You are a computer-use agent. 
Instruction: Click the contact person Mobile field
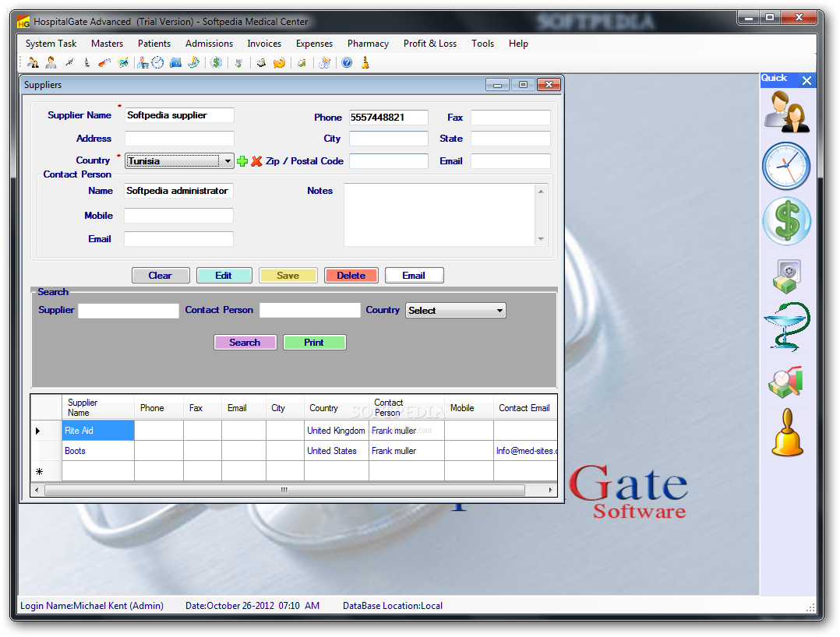click(x=178, y=216)
